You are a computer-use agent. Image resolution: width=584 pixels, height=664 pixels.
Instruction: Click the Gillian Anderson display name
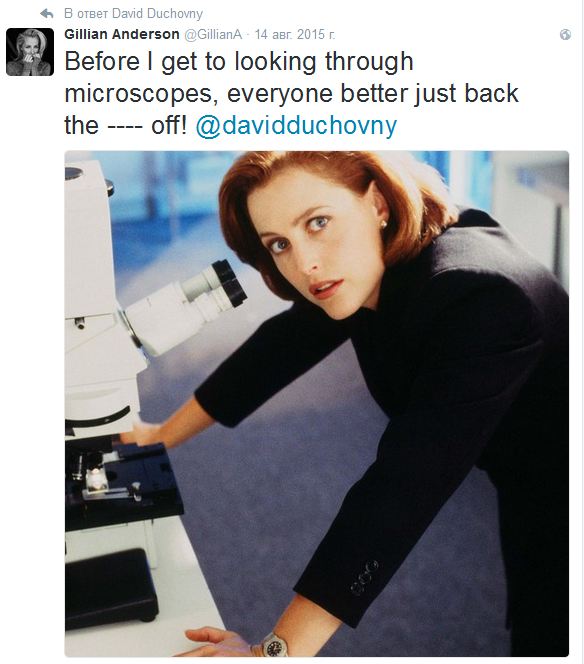(122, 34)
